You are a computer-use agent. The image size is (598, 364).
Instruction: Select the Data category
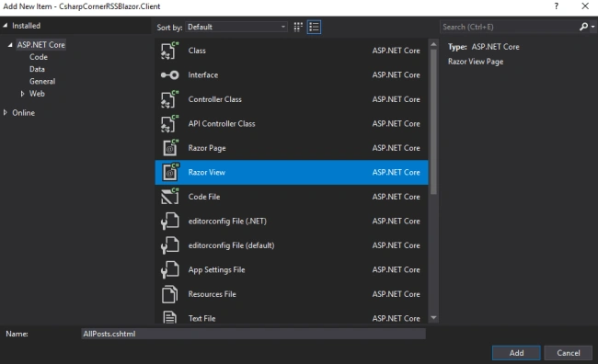pos(37,69)
